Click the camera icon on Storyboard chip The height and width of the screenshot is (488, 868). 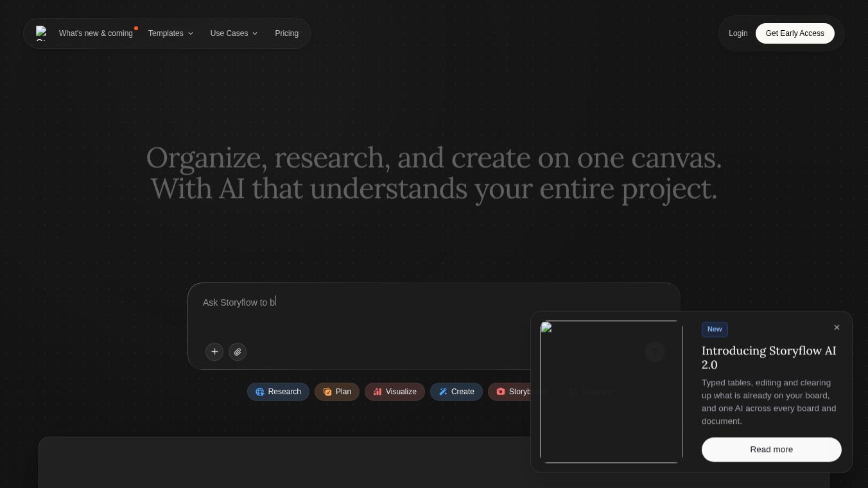(x=501, y=392)
